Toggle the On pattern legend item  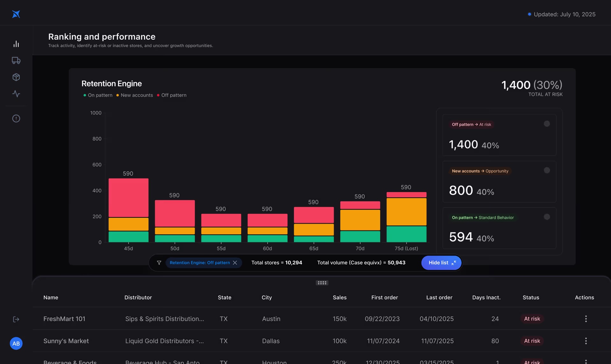98,95
